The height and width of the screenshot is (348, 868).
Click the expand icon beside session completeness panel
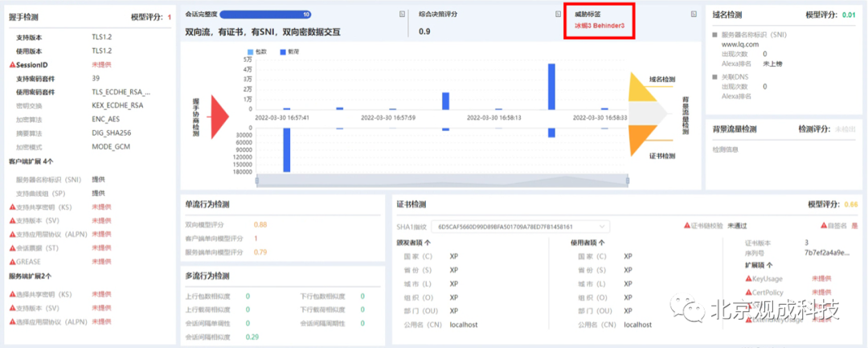coord(403,14)
